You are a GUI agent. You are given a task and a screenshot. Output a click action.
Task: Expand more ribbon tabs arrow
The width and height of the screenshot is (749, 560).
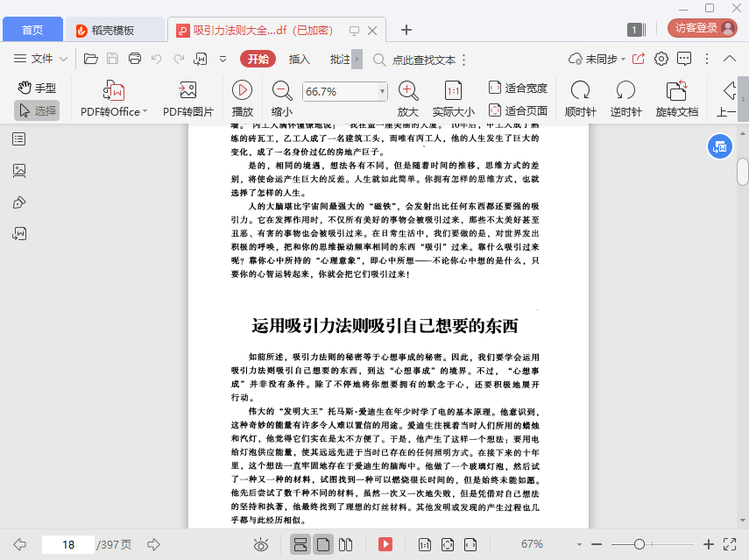click(357, 60)
